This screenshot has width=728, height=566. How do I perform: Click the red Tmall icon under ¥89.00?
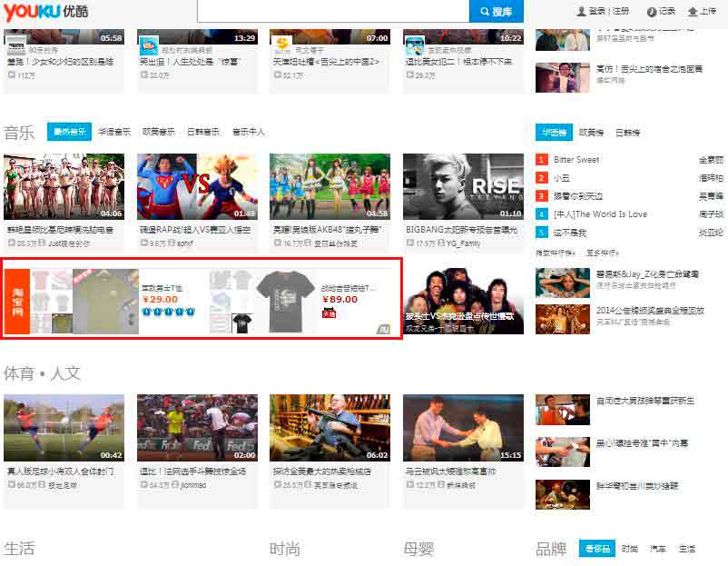click(329, 313)
